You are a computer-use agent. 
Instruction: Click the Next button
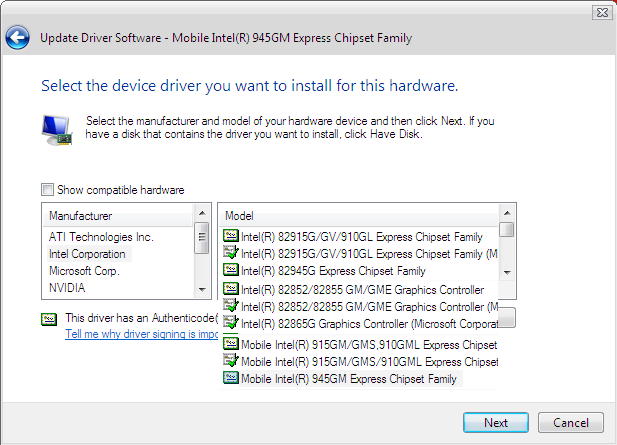(x=496, y=423)
